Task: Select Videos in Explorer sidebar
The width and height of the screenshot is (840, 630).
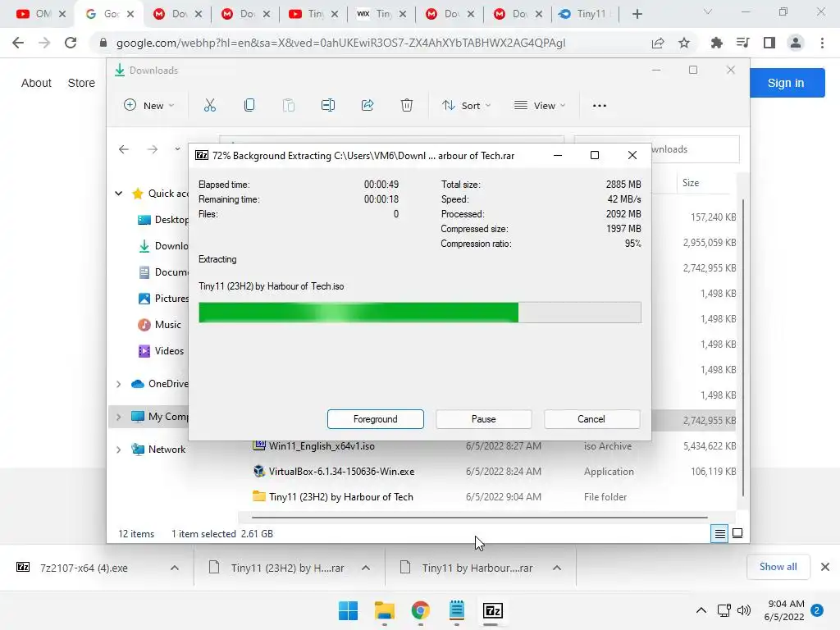Action: click(161, 351)
